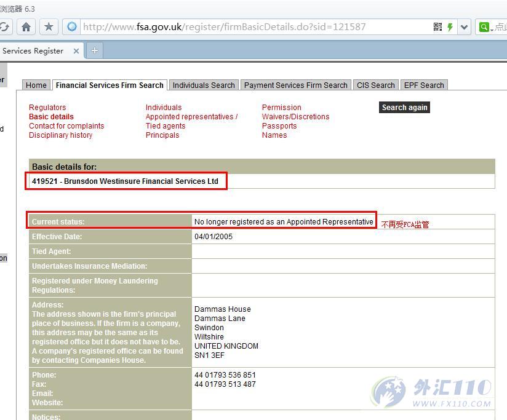View Disciplinary history link
The image size is (507, 420).
click(x=60, y=135)
